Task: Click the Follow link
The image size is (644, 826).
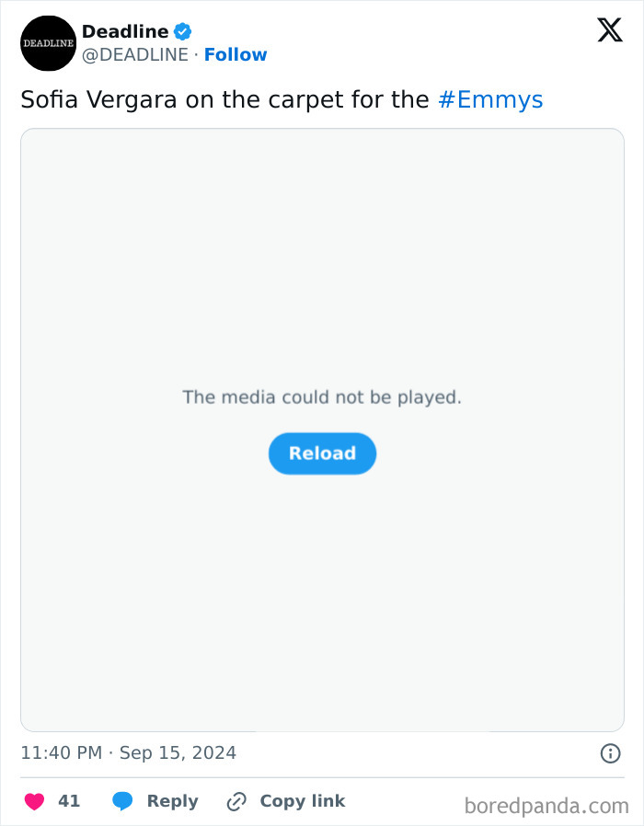Action: 236,54
